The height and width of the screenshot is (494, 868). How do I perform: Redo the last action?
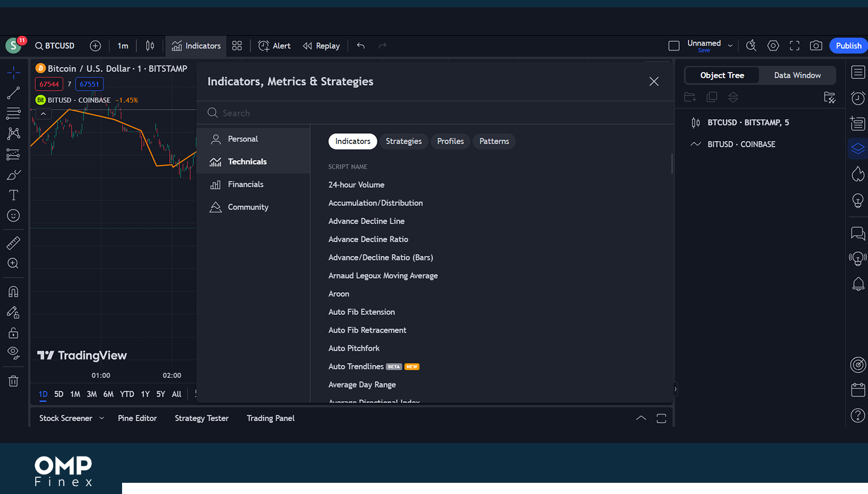pyautogui.click(x=382, y=46)
